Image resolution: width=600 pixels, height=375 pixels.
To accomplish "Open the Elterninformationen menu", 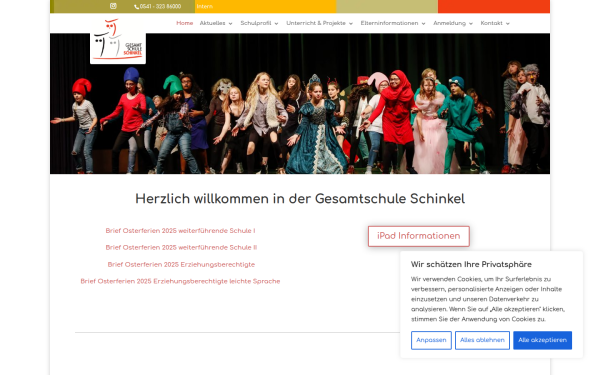I will tap(389, 23).
